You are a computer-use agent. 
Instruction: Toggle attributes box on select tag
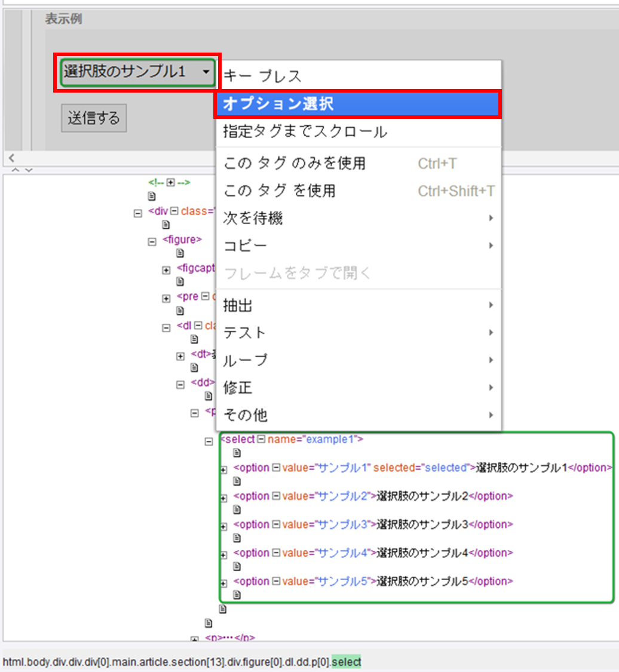(261, 439)
